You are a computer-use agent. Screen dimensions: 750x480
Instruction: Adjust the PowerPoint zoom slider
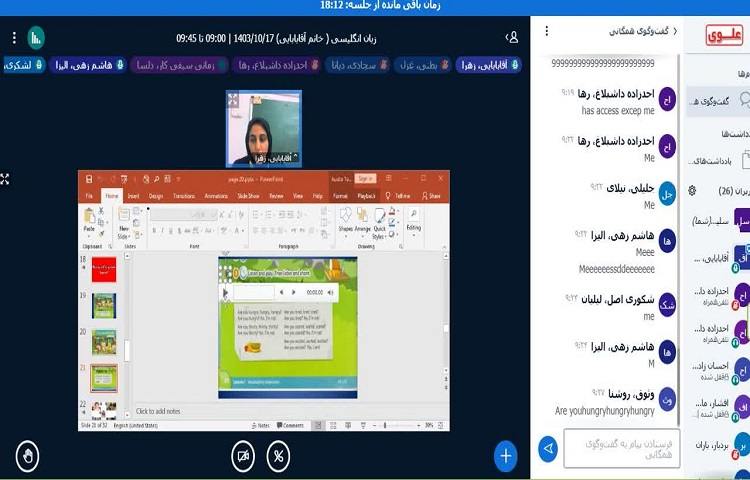[405, 425]
